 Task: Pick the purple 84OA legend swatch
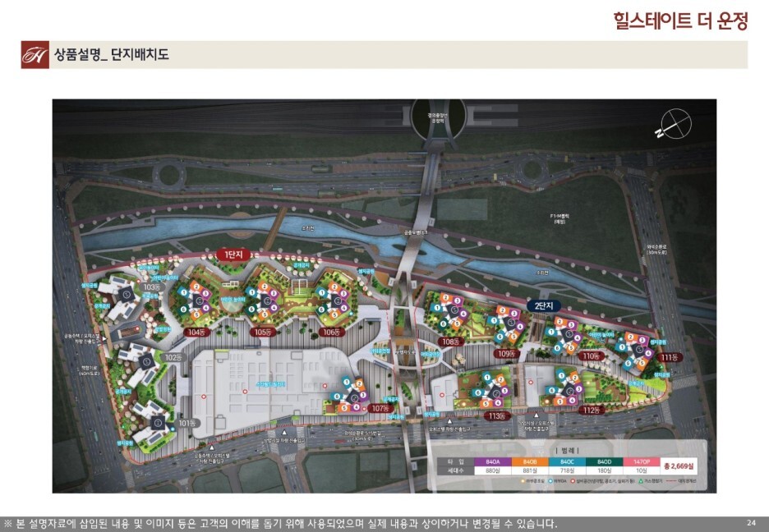coord(492,462)
